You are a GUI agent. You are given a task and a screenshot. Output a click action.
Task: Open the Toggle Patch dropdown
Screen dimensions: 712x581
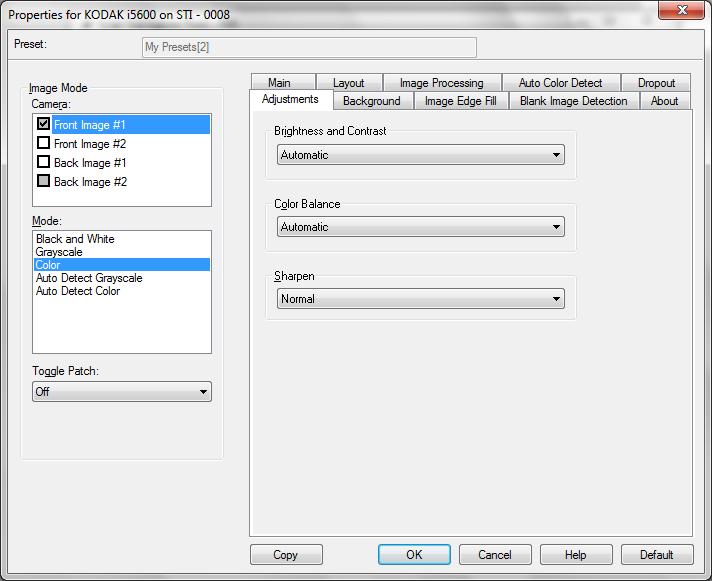[x=122, y=391]
